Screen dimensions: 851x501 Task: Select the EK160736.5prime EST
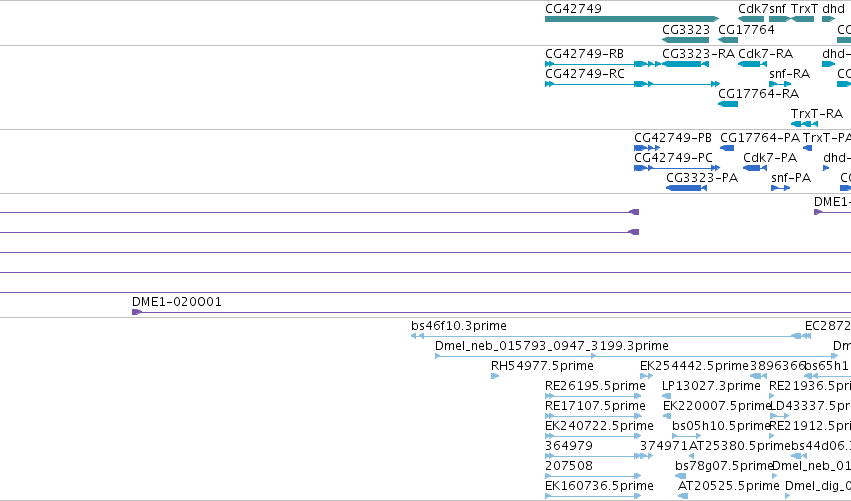(x=593, y=496)
